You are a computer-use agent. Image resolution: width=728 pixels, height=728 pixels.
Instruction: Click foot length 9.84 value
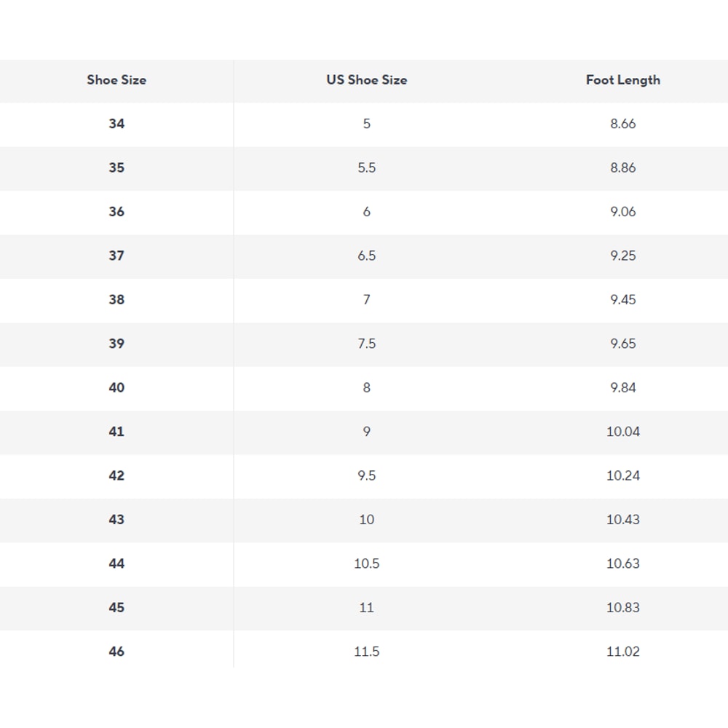pos(622,387)
